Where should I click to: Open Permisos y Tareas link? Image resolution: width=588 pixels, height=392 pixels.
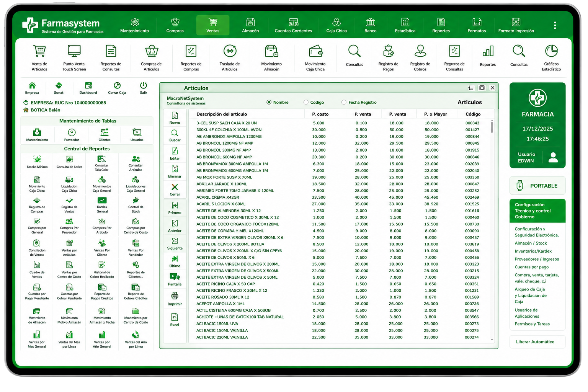(532, 324)
